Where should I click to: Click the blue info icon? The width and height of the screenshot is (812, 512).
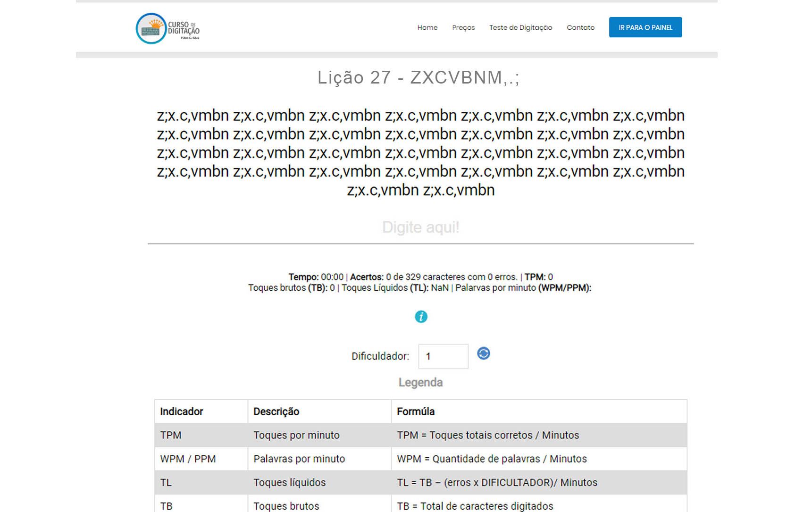click(x=421, y=317)
